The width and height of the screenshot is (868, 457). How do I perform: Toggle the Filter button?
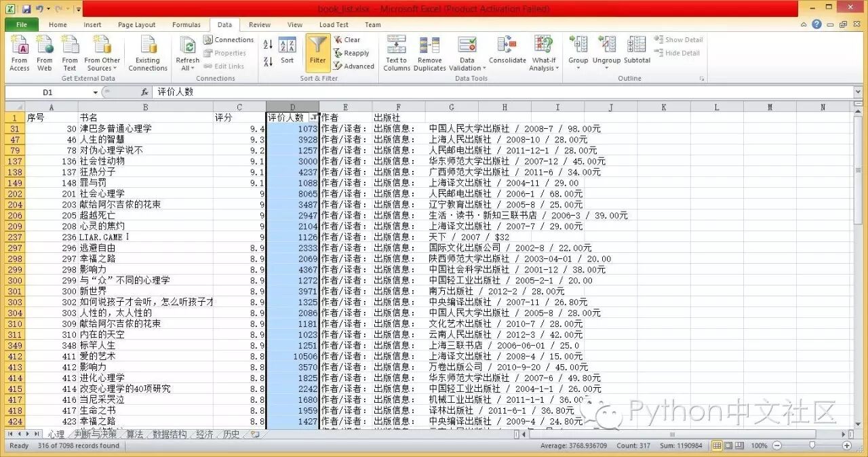[318, 52]
